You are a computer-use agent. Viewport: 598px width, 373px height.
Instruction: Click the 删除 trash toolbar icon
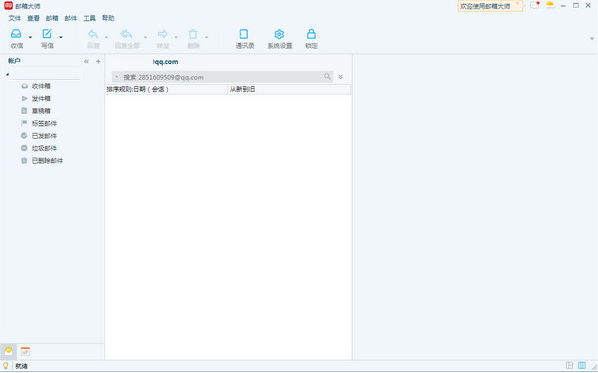193,34
